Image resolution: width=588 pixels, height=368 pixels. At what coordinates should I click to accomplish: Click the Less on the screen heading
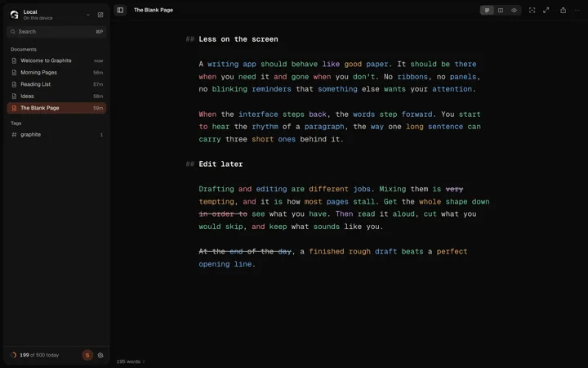tap(238, 39)
